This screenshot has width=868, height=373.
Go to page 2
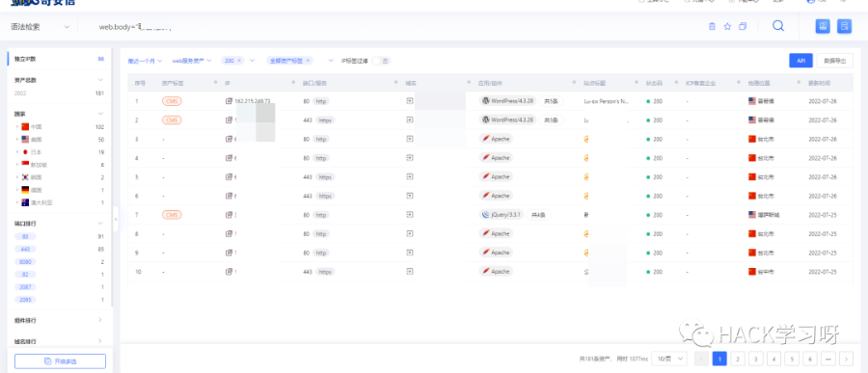pyautogui.click(x=738, y=359)
